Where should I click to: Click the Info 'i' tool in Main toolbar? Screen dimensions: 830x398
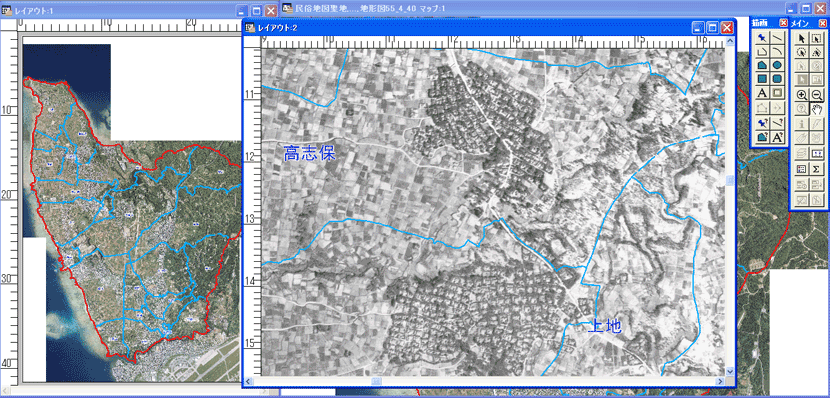point(801,123)
